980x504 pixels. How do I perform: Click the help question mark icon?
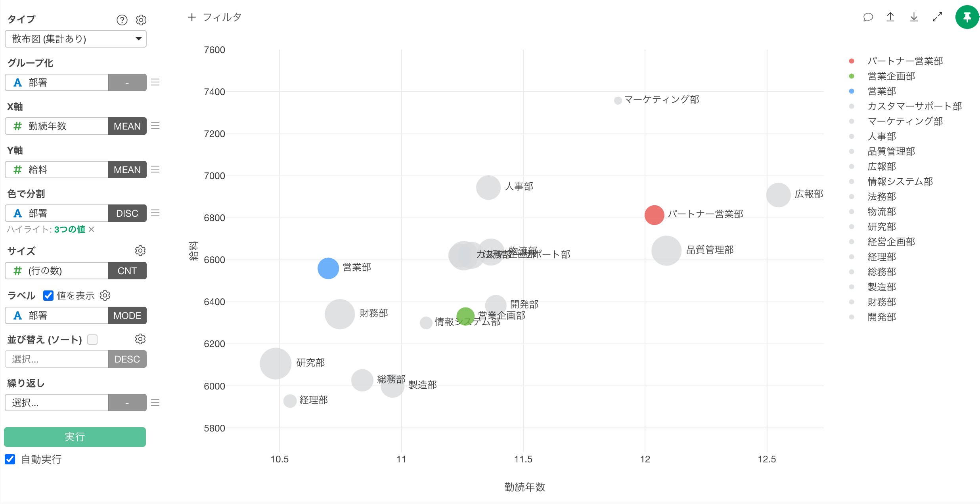tap(122, 20)
